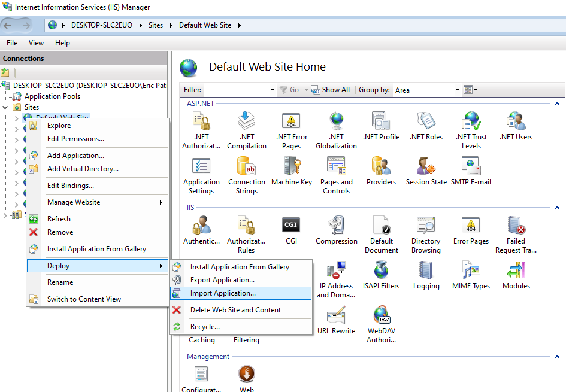The height and width of the screenshot is (392, 566).
Task: Open the Help menu
Action: [62, 43]
